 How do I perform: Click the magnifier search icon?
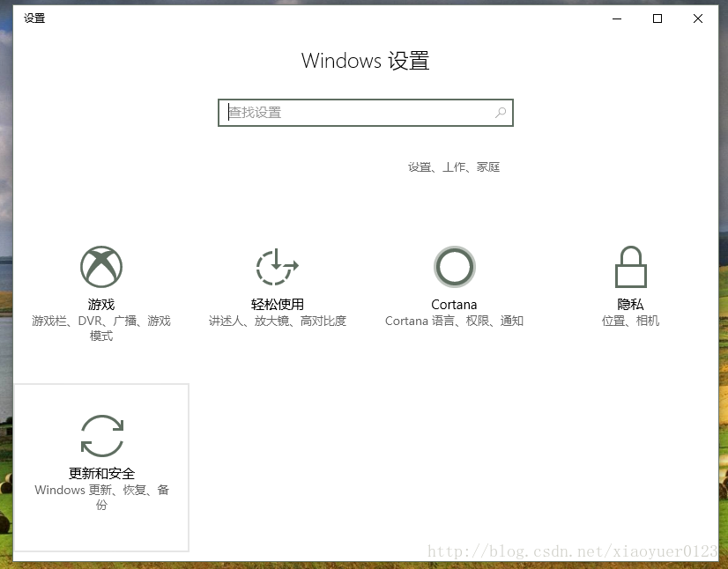coord(501,113)
